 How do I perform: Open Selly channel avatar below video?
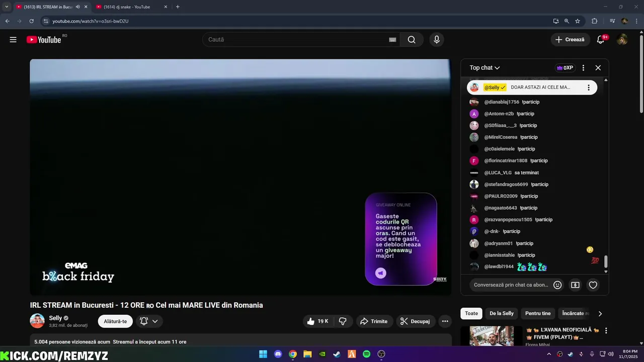(37, 321)
